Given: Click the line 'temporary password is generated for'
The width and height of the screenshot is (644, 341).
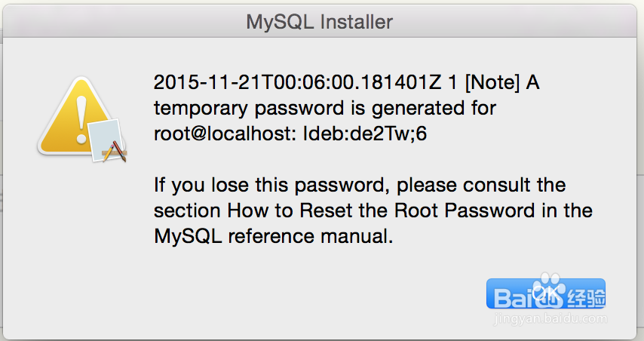Looking at the screenshot, I should (x=325, y=109).
